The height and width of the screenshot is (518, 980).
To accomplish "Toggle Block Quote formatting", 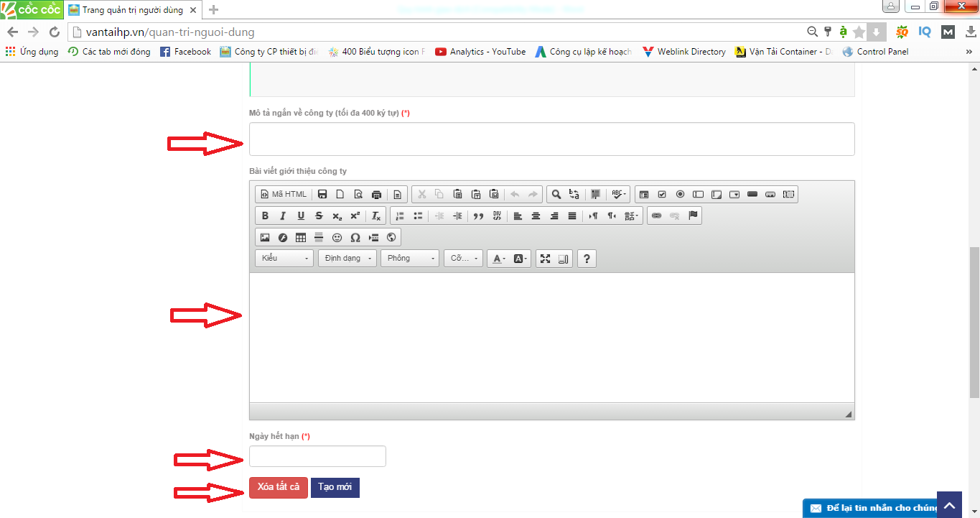I will click(x=479, y=216).
